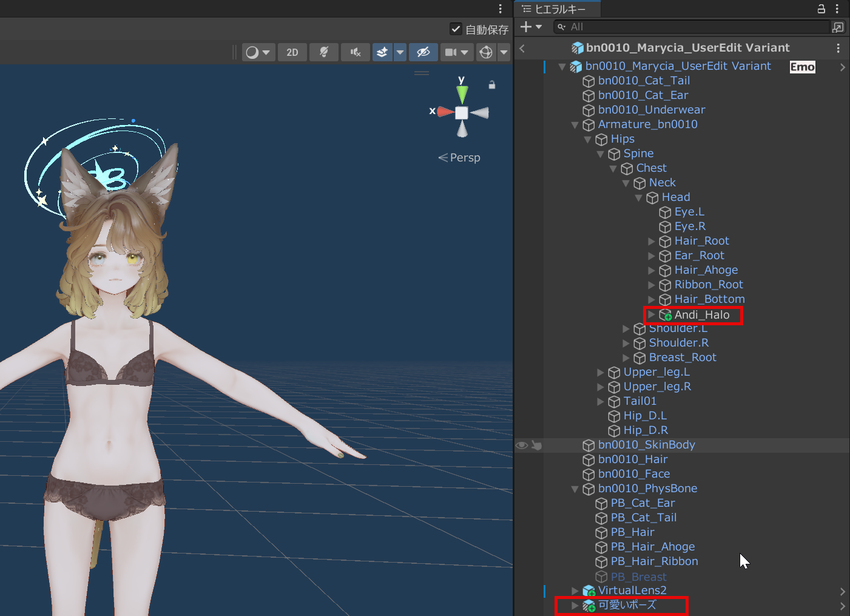
Task: Collapse the Head bone node
Action: pyautogui.click(x=638, y=198)
